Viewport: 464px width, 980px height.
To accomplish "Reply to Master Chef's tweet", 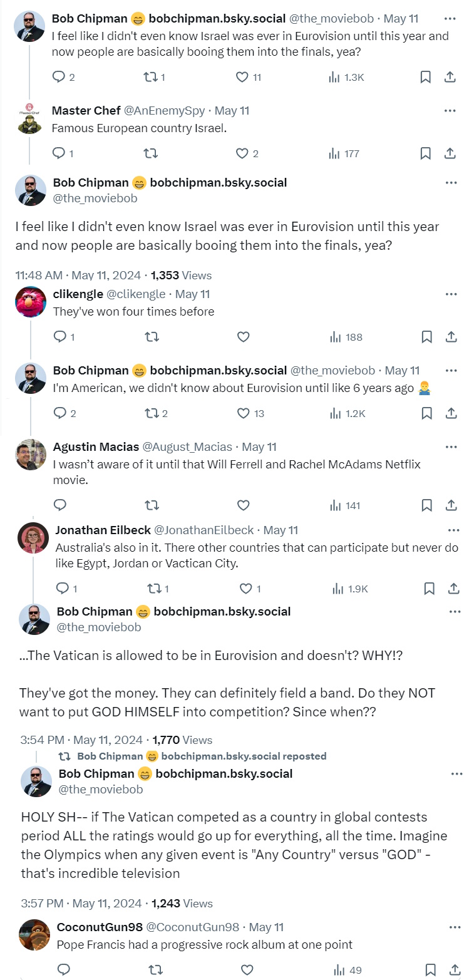I will pos(58,153).
